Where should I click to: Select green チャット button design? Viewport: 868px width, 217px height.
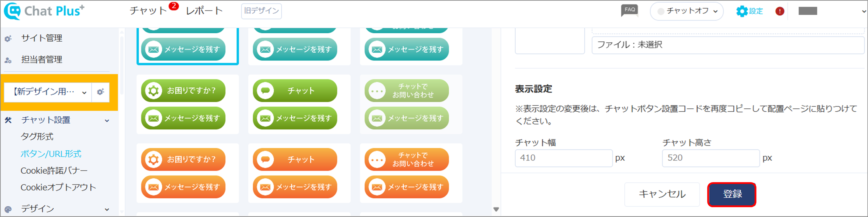pyautogui.click(x=295, y=91)
